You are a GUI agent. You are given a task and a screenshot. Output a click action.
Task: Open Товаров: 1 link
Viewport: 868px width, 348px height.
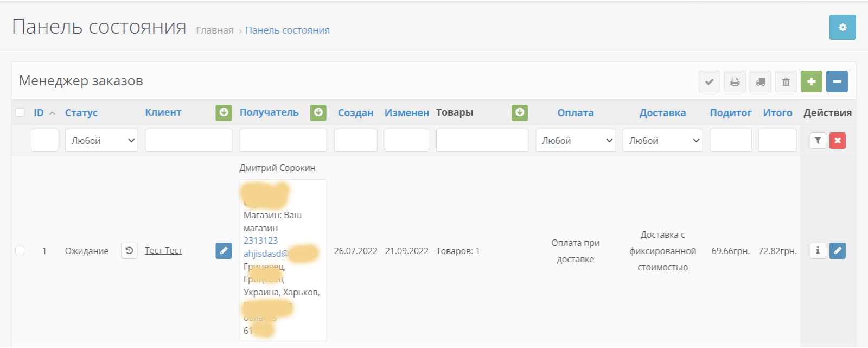(x=458, y=251)
